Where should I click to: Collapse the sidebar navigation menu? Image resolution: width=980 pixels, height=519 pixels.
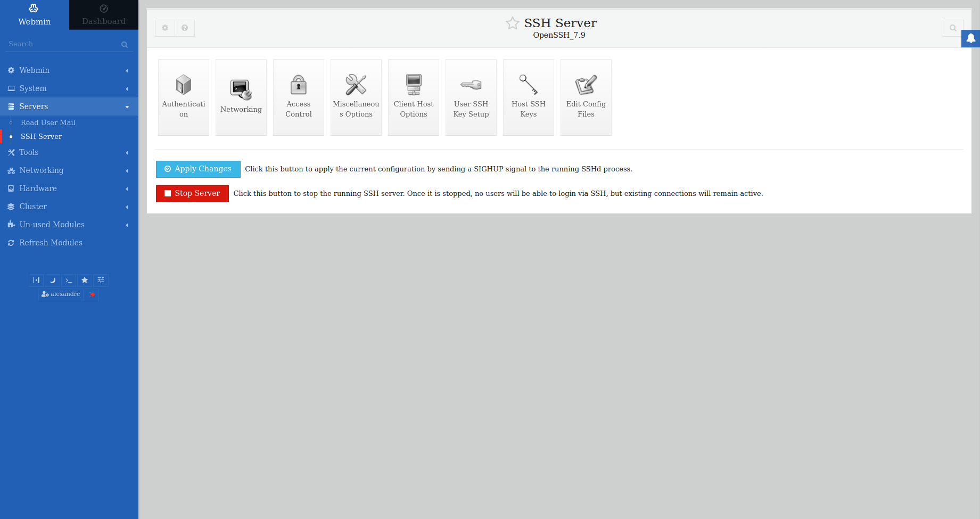(36, 281)
